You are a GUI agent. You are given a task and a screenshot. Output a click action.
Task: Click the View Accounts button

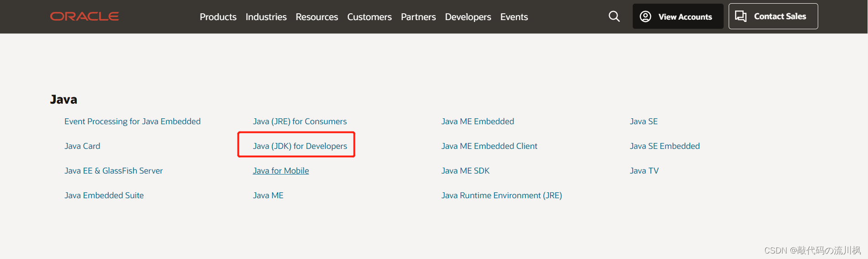pos(677,16)
